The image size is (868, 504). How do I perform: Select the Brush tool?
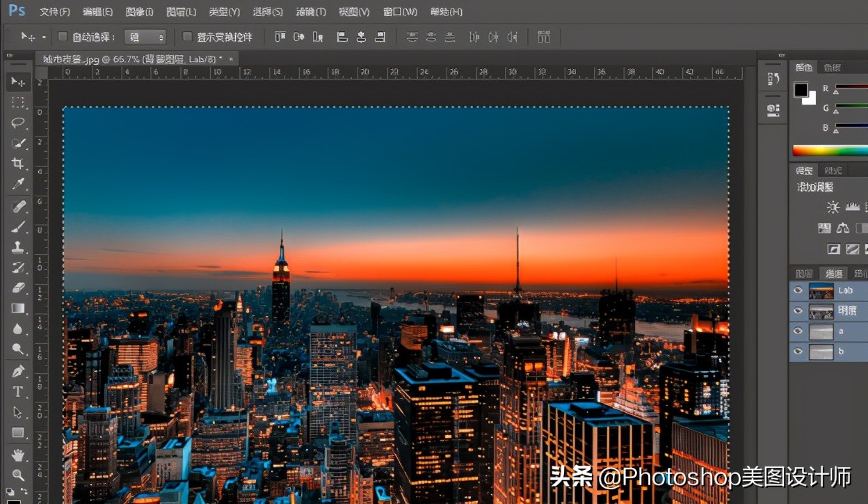(17, 226)
